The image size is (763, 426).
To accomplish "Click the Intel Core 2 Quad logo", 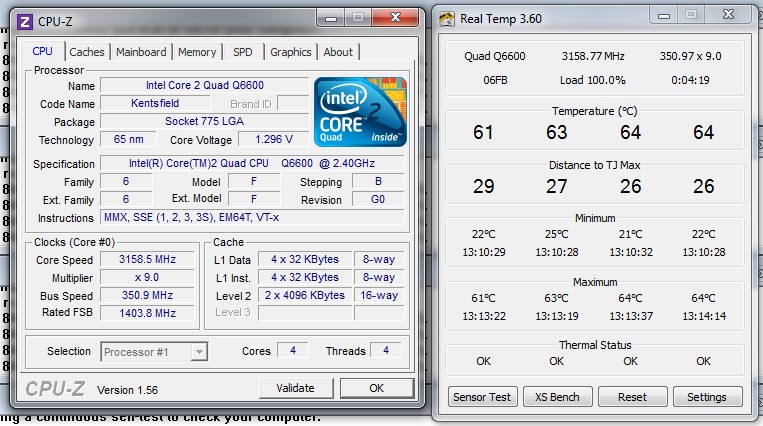I will (x=360, y=112).
